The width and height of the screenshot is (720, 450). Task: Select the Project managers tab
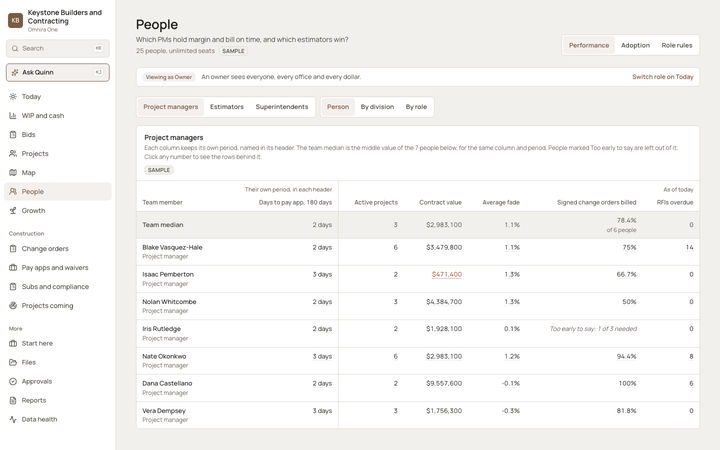pos(171,107)
